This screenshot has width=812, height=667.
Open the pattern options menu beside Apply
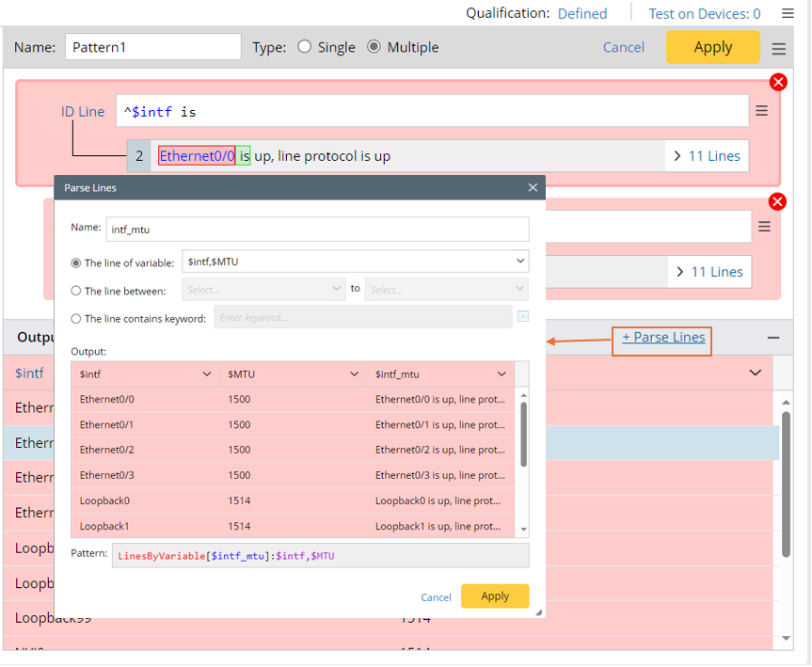tap(778, 49)
